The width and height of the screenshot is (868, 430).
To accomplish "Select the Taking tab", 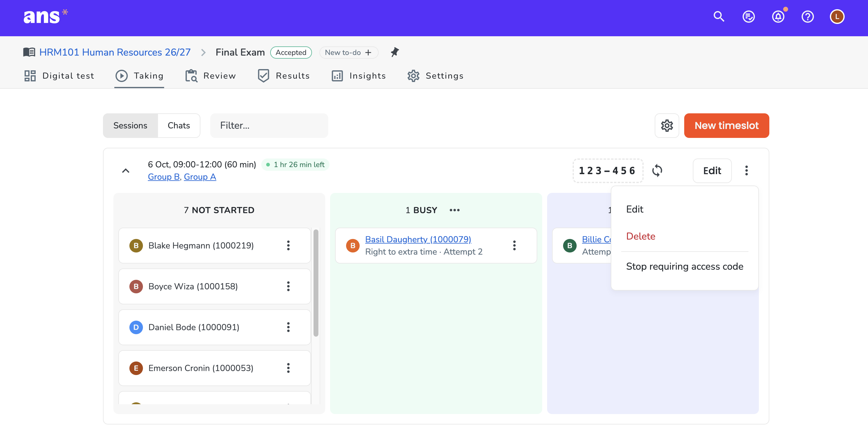I will coord(139,76).
